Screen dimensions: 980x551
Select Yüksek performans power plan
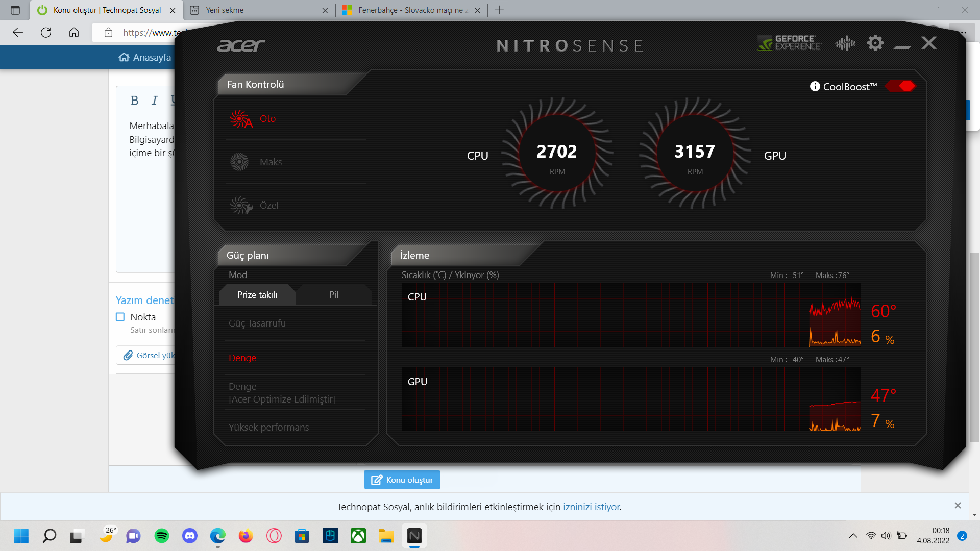[x=268, y=428]
